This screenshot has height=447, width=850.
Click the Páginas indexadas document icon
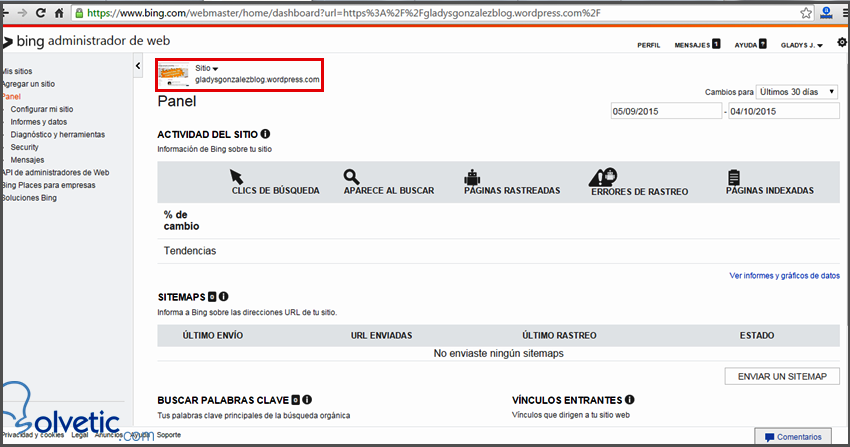click(733, 177)
